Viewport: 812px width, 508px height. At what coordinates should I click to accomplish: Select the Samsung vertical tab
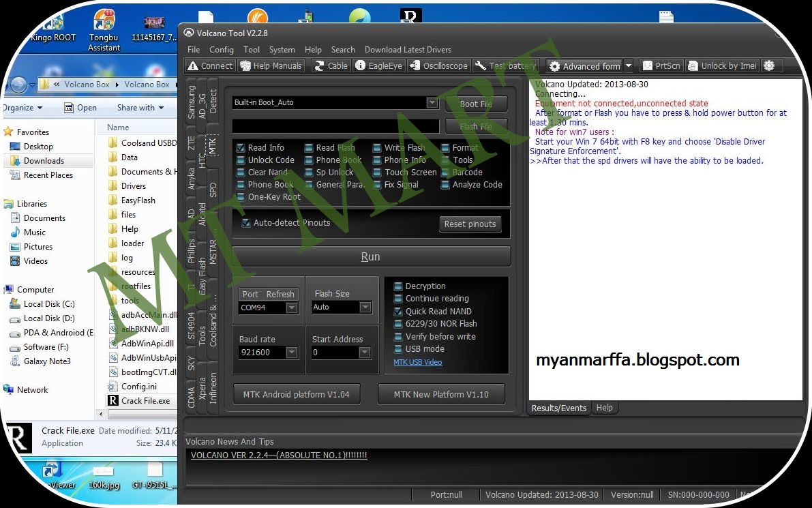pyautogui.click(x=191, y=102)
